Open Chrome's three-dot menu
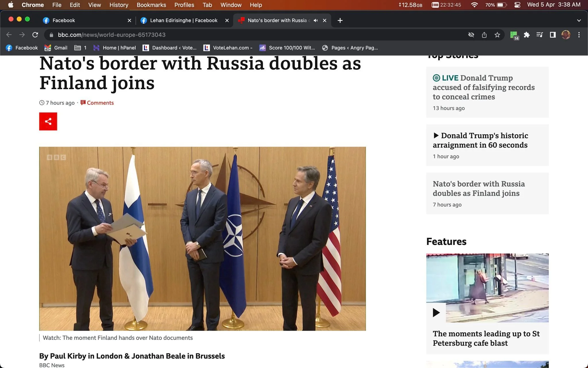Screen dimensions: 588x368 tap(579, 35)
